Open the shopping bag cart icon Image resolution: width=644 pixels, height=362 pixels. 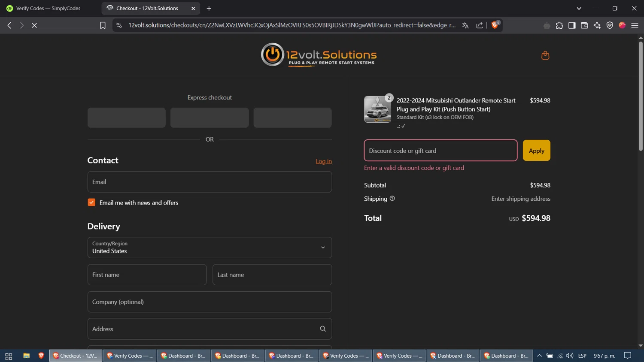pyautogui.click(x=545, y=55)
